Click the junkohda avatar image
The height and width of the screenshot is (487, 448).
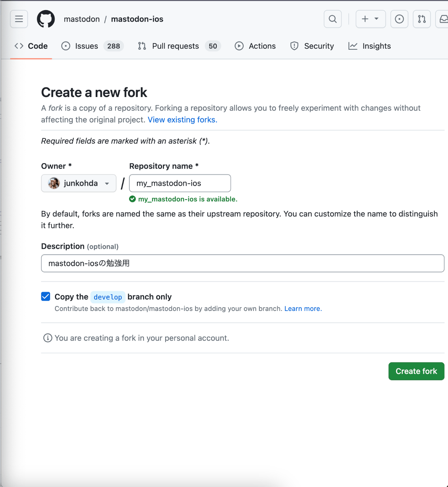54,183
